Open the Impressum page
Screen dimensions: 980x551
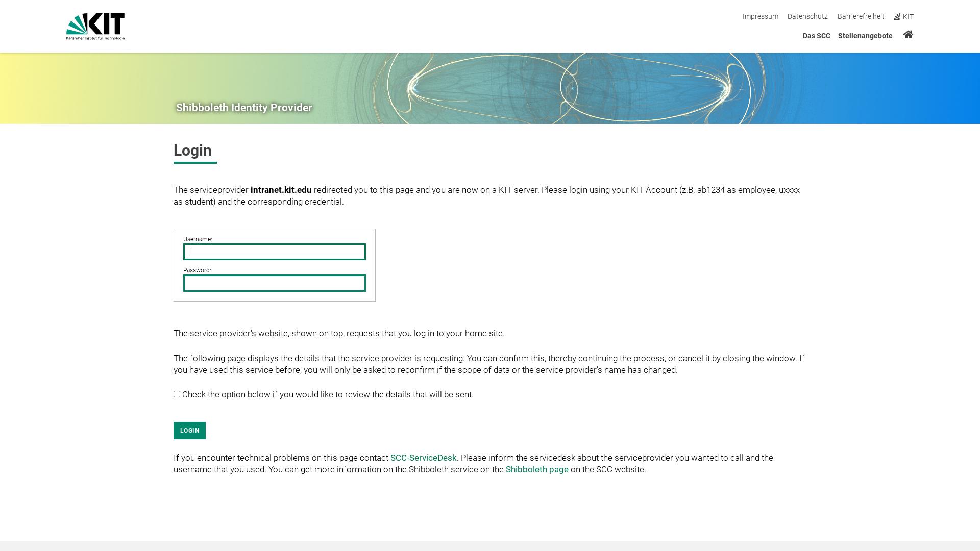point(760,16)
